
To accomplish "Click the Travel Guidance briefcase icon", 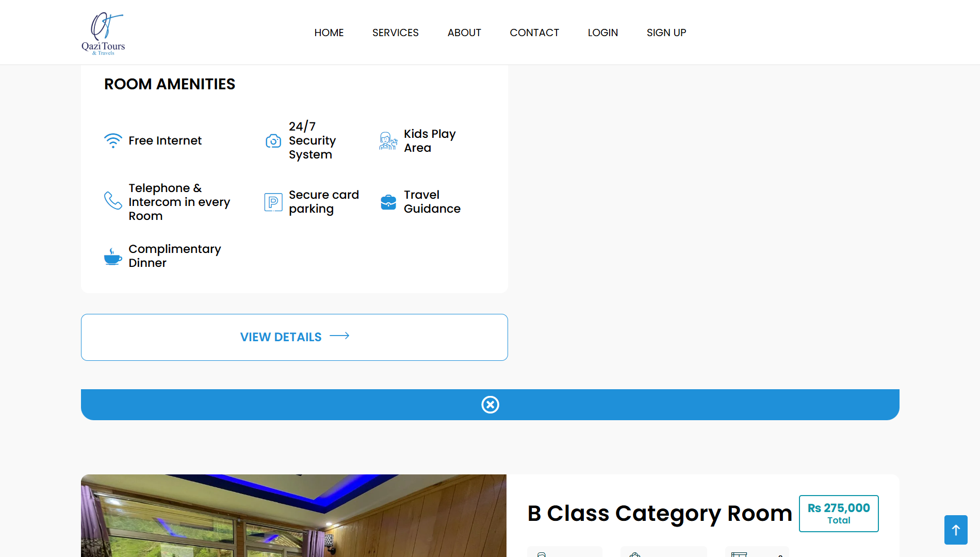I will click(x=388, y=202).
